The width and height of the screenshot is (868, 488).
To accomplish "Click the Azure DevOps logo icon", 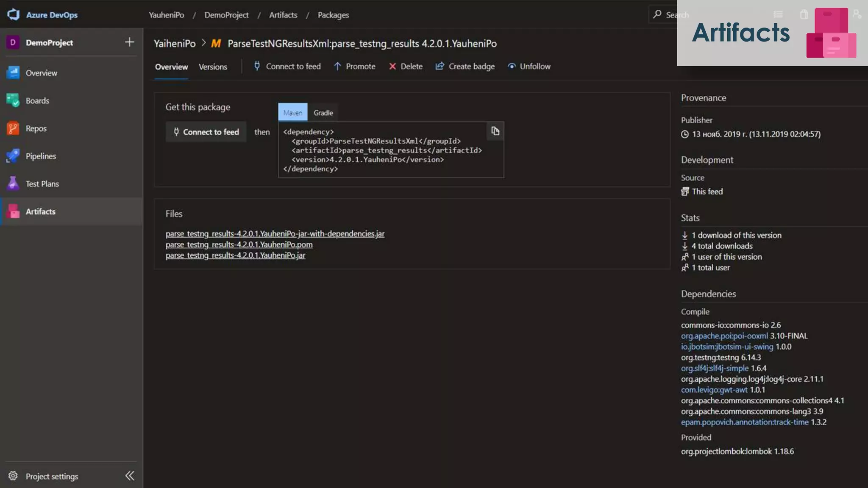I will click(14, 14).
